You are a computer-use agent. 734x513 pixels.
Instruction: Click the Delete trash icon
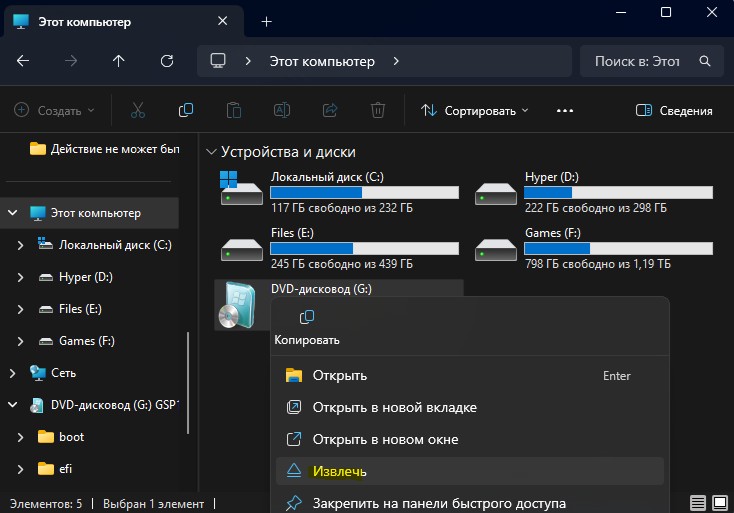[x=378, y=110]
